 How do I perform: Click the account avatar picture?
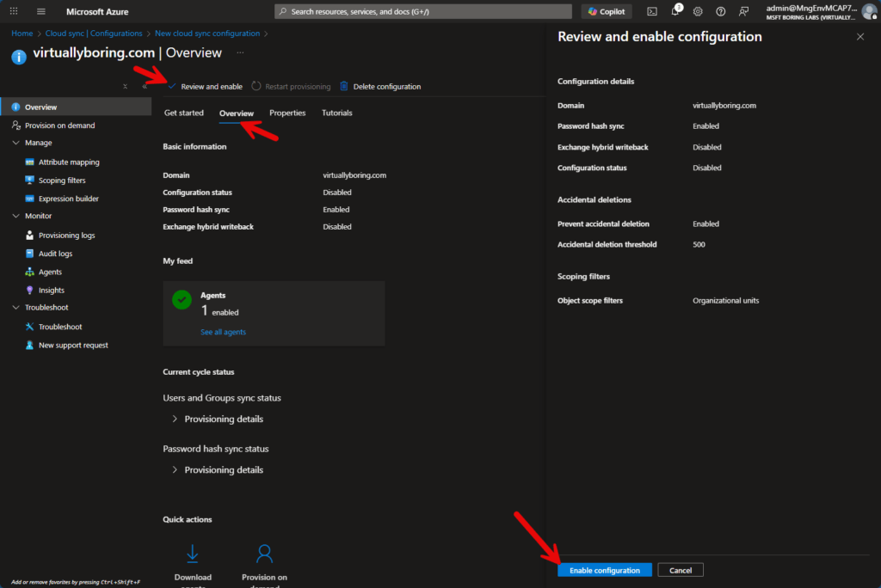coord(870,11)
